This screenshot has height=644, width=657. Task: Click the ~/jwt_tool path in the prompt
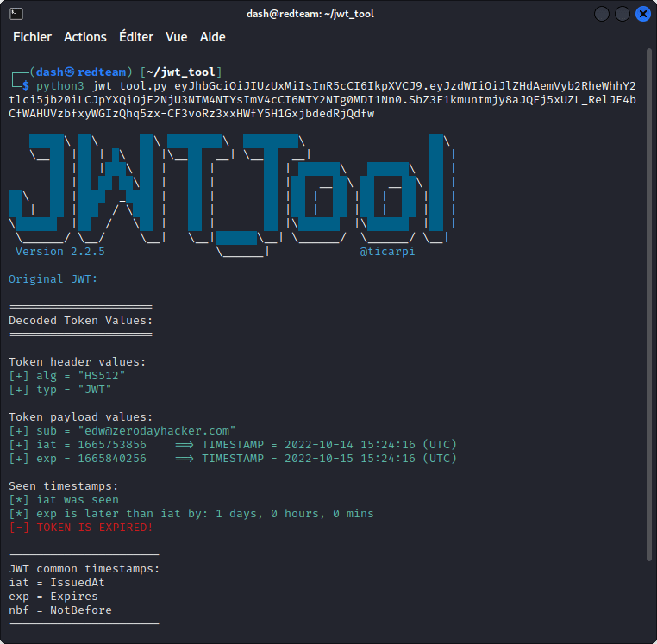tap(180, 72)
